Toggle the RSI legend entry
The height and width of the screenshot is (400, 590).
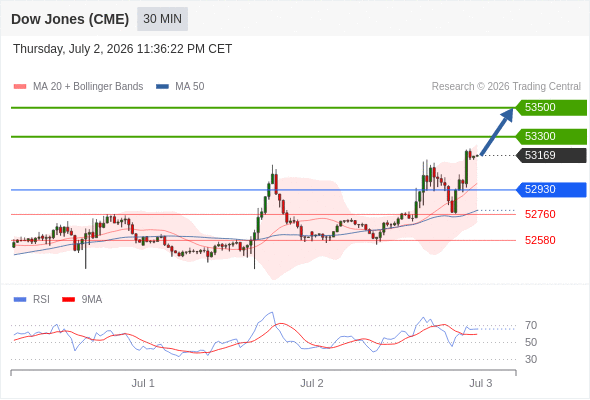coord(32,300)
